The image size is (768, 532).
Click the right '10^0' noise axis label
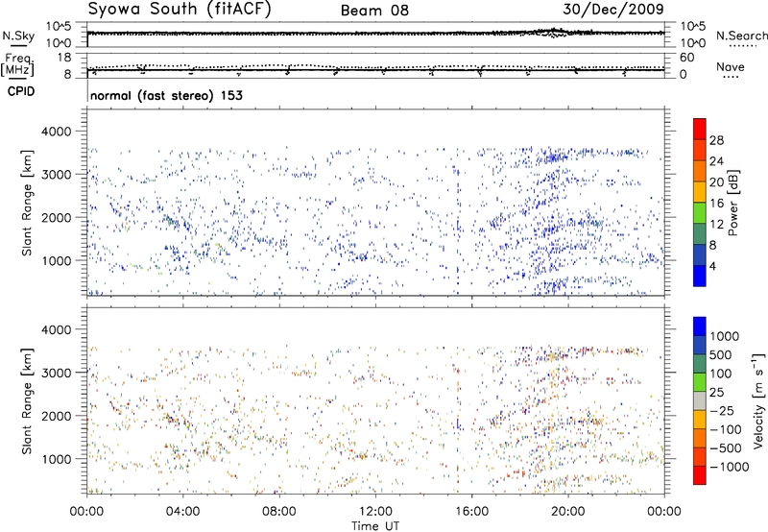point(692,43)
